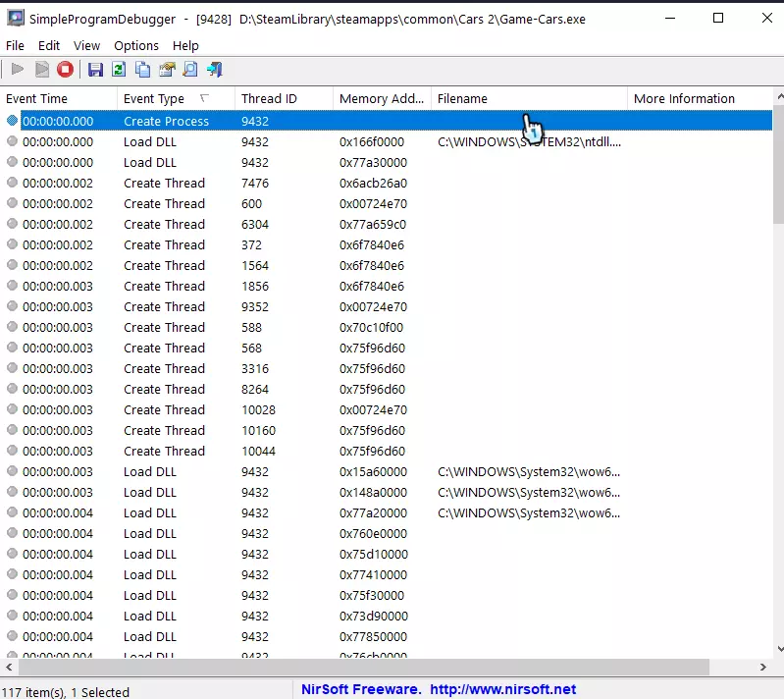Screen dimensions: 784x699
Task: Open the File menu
Action: click(15, 45)
